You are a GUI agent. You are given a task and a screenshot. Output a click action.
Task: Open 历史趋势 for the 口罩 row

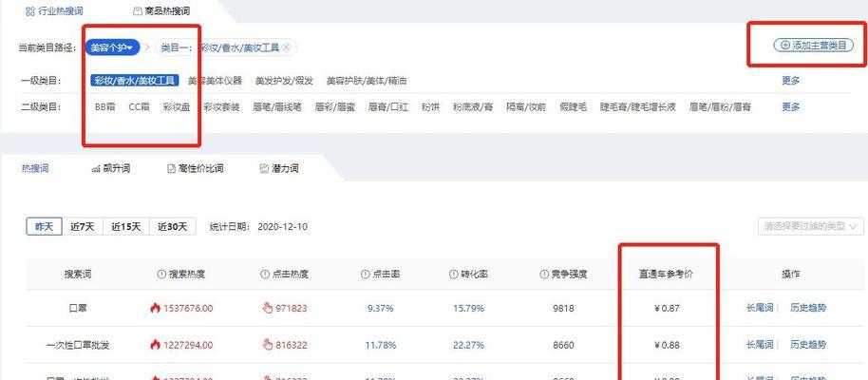click(x=808, y=308)
